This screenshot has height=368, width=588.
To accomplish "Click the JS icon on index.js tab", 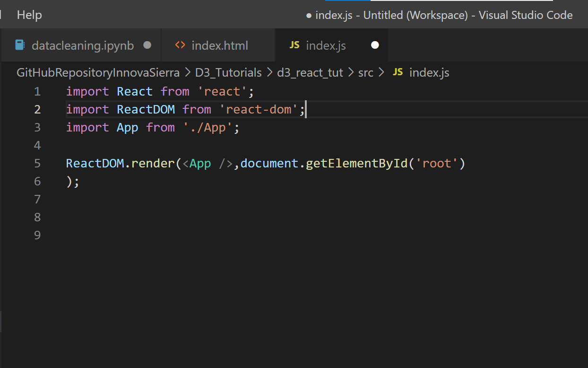I will [294, 45].
